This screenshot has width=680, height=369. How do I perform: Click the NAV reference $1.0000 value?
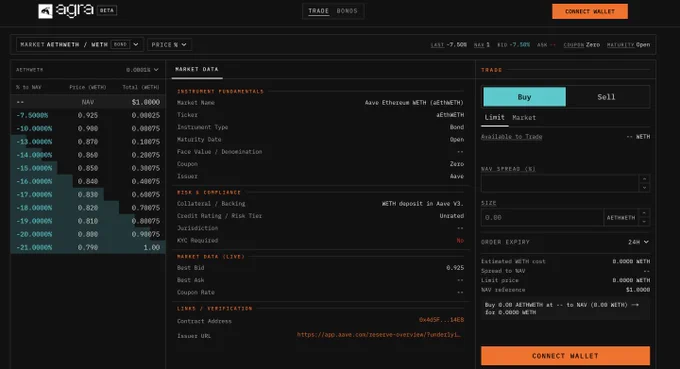click(x=638, y=290)
